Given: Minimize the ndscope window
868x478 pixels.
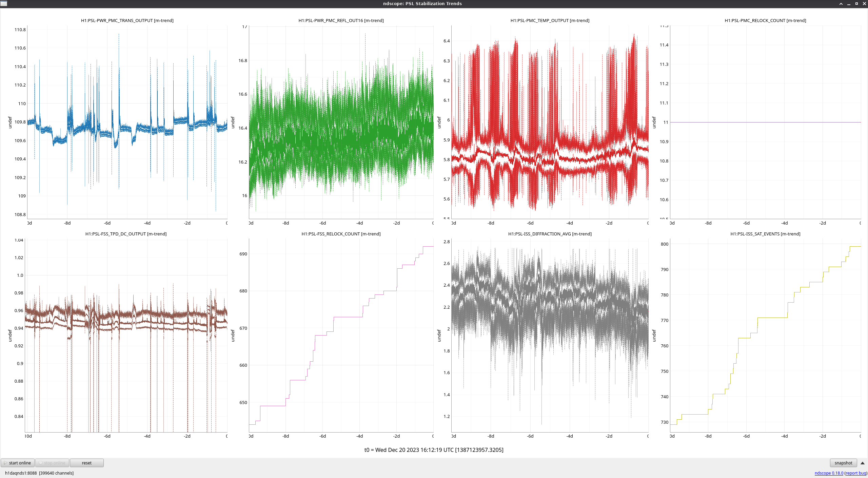Looking at the screenshot, I should [x=849, y=4].
